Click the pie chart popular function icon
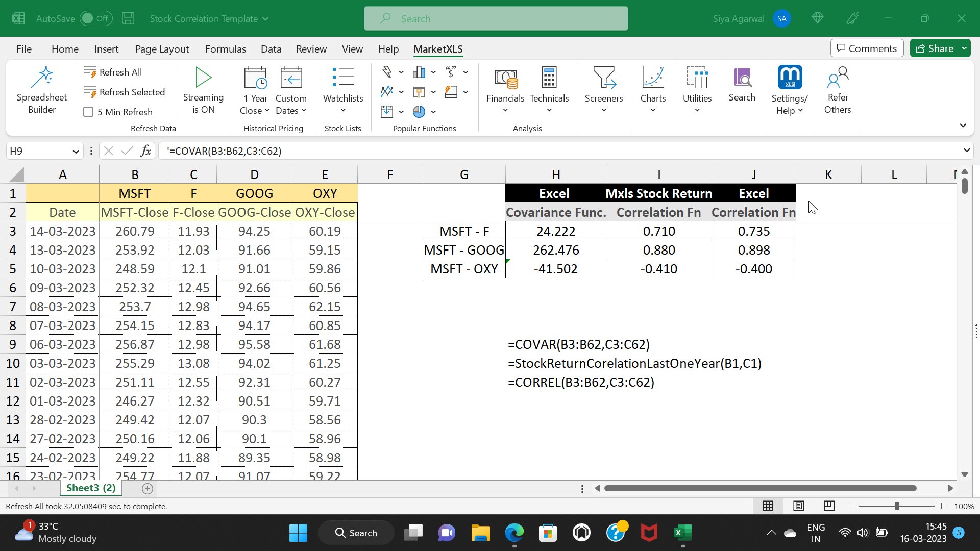Screen dimensions: 980x551 419,112
